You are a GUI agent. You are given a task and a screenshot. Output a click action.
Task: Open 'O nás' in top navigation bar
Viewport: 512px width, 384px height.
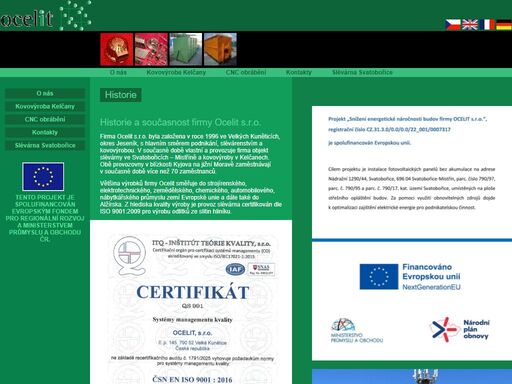(x=118, y=72)
